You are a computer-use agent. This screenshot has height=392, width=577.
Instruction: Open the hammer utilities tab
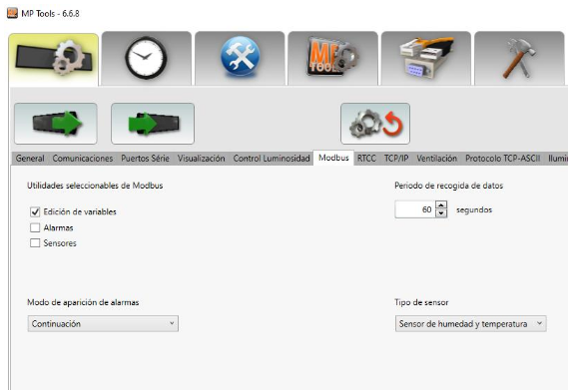coord(519,59)
